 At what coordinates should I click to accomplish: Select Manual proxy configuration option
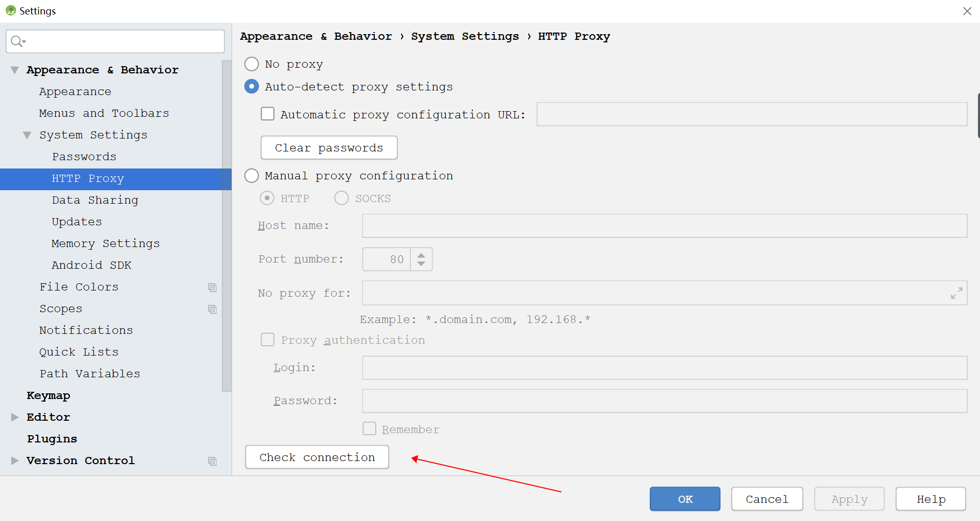click(x=251, y=176)
